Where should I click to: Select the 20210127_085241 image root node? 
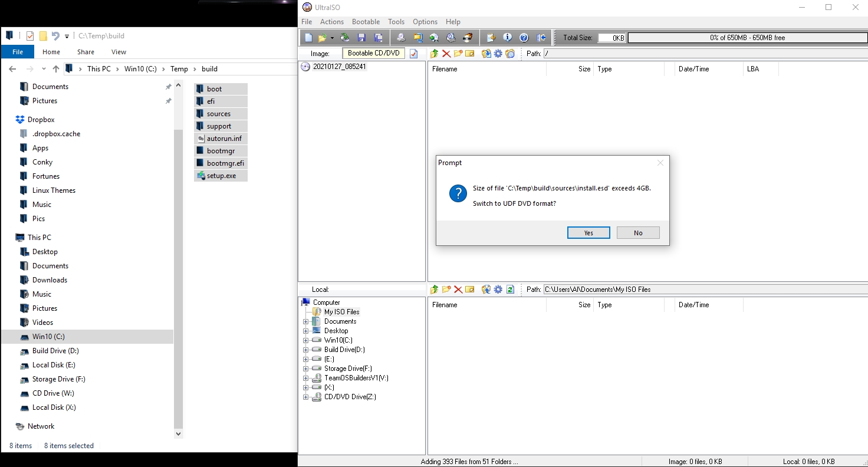pos(340,67)
